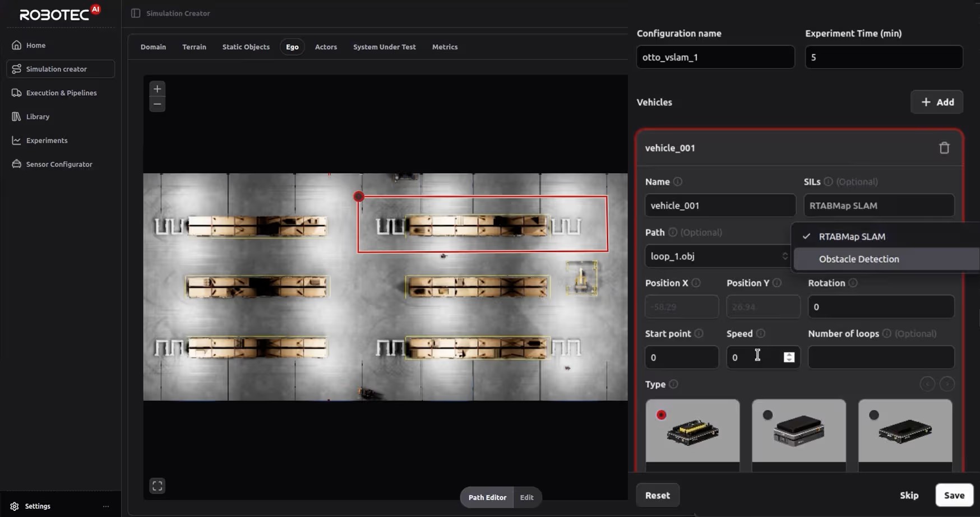Delete vehicle_001 with the trash icon
The height and width of the screenshot is (517, 980).
(944, 148)
